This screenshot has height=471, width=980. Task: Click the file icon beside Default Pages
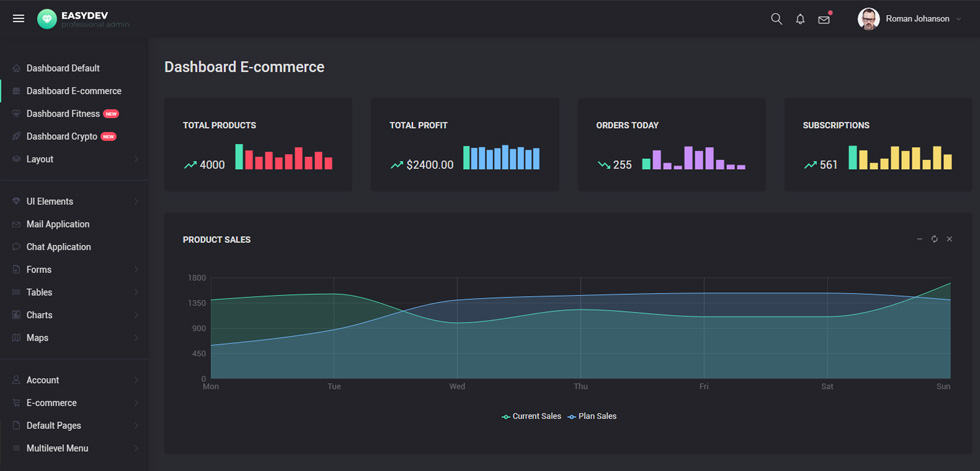click(16, 425)
